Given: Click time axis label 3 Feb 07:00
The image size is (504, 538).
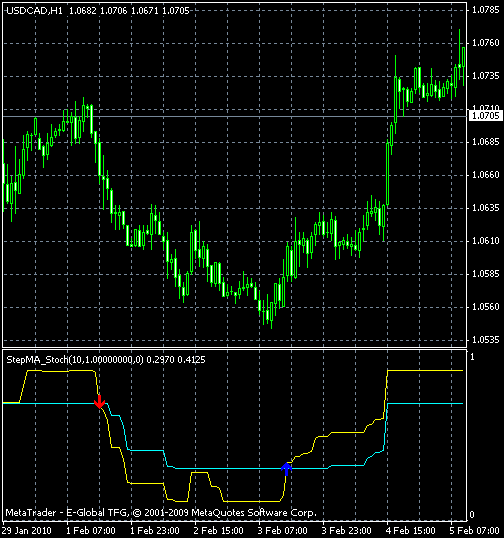Looking at the screenshot, I should click(283, 530).
